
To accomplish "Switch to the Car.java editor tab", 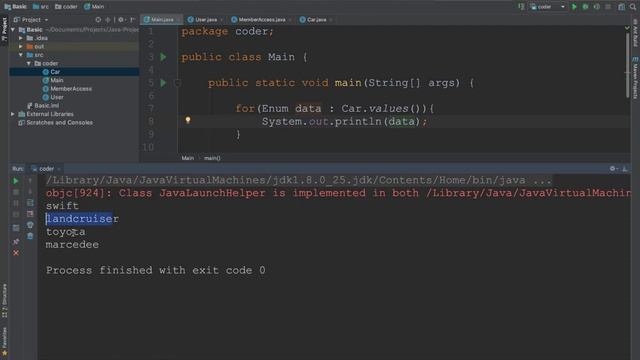I will point(316,20).
